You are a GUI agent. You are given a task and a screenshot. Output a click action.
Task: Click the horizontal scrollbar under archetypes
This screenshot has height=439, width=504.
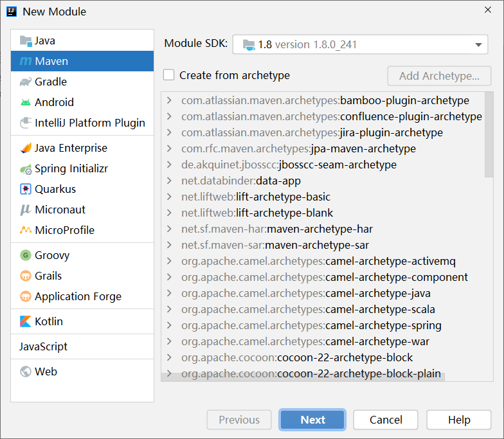pos(303,377)
